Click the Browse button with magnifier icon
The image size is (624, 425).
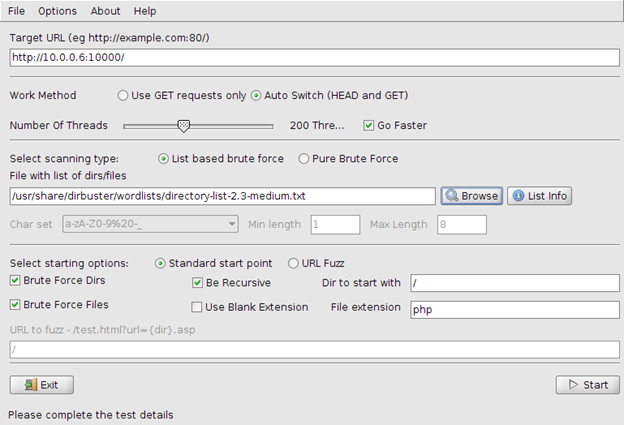coord(471,196)
